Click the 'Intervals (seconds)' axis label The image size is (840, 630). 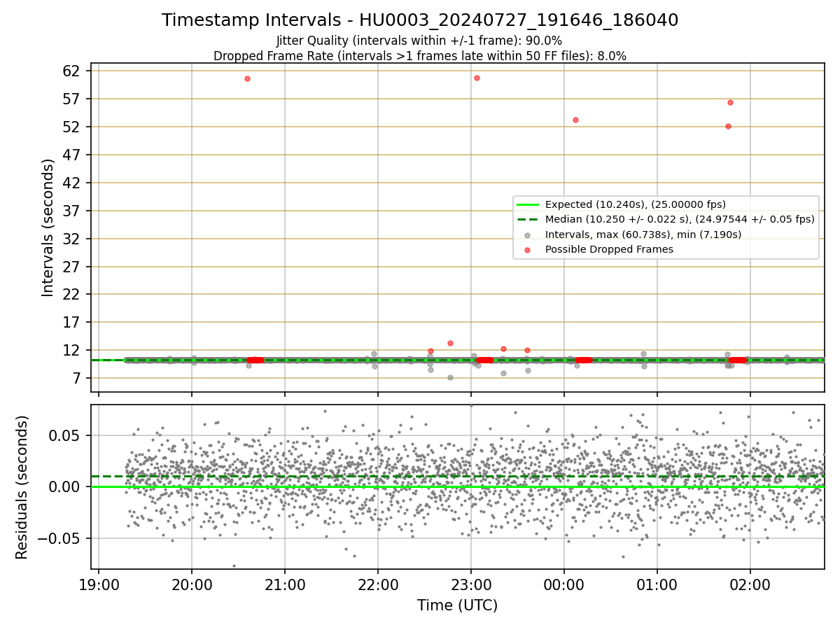[x=48, y=227]
